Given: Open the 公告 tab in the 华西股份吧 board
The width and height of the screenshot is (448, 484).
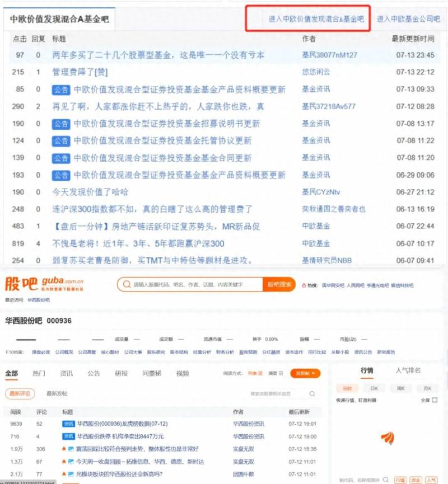Looking at the screenshot, I should tap(94, 374).
